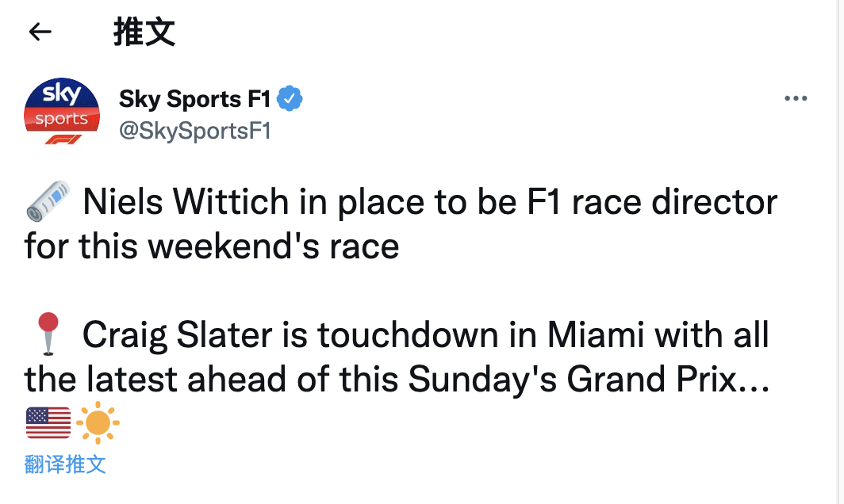
Task: Click the name "Niels Wittich" in the tweet
Action: coord(186,202)
